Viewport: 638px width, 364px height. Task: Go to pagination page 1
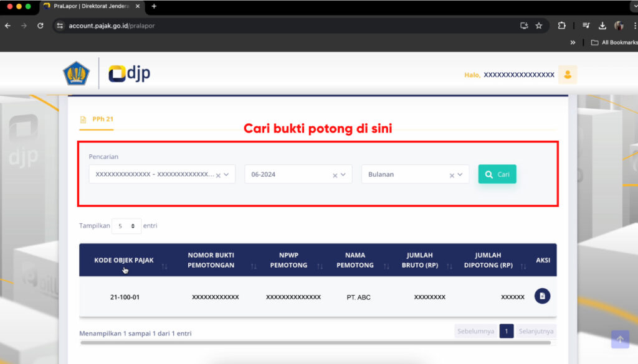(x=507, y=331)
